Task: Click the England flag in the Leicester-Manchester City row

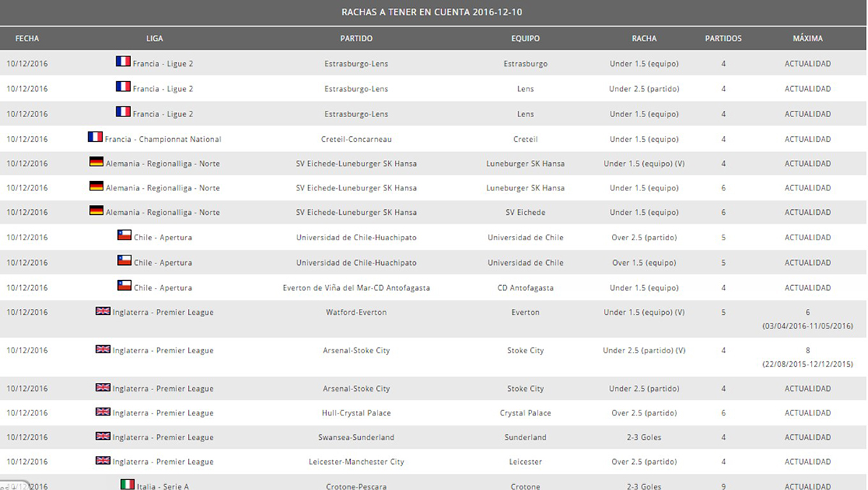Action: (x=103, y=461)
